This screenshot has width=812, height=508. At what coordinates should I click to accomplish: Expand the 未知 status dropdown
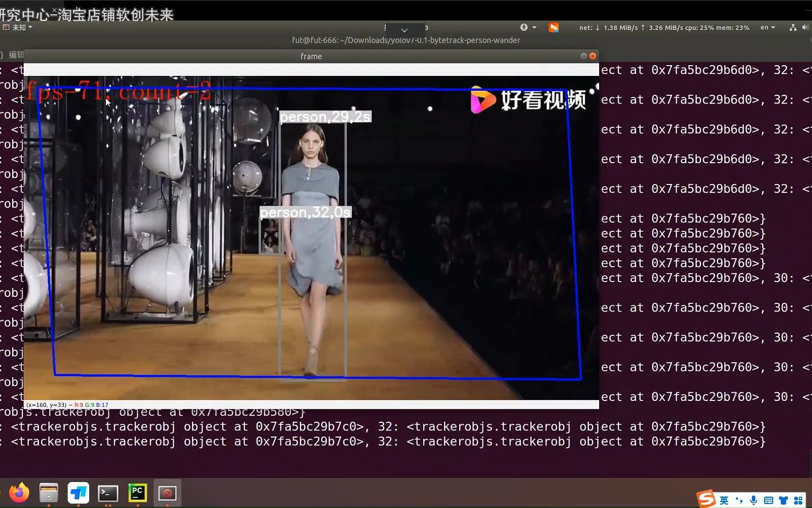pyautogui.click(x=18, y=27)
